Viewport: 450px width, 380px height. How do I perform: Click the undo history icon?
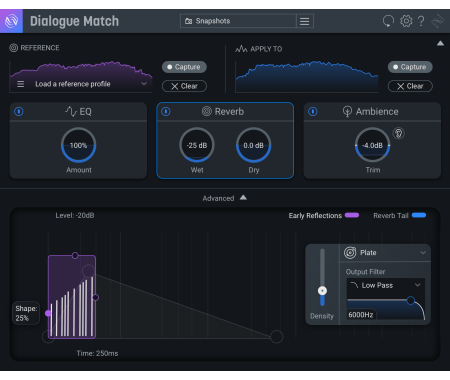click(388, 21)
